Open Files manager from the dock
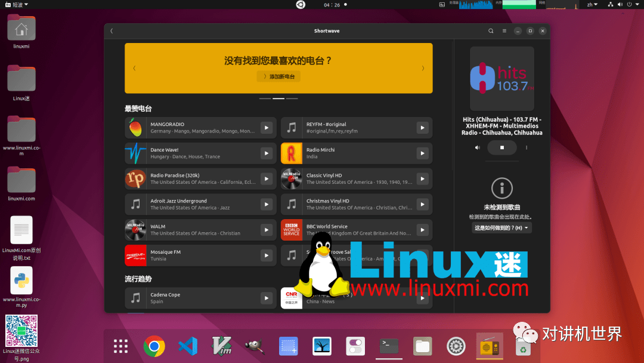 coord(422,346)
